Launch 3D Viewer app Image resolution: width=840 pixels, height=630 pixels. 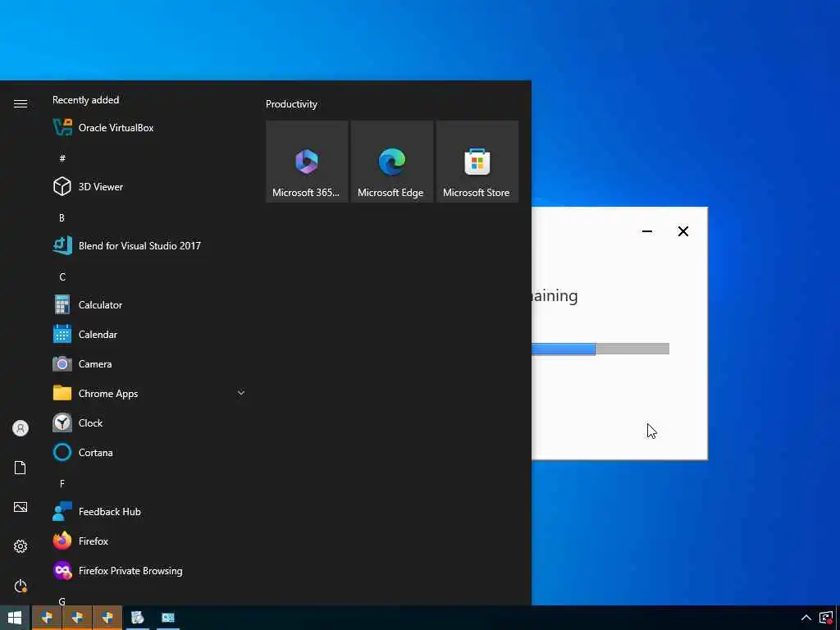[149, 186]
